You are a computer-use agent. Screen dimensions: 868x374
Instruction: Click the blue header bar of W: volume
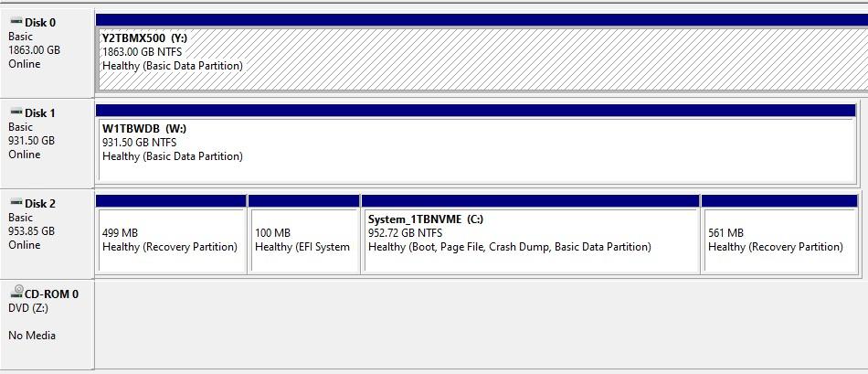coord(476,111)
